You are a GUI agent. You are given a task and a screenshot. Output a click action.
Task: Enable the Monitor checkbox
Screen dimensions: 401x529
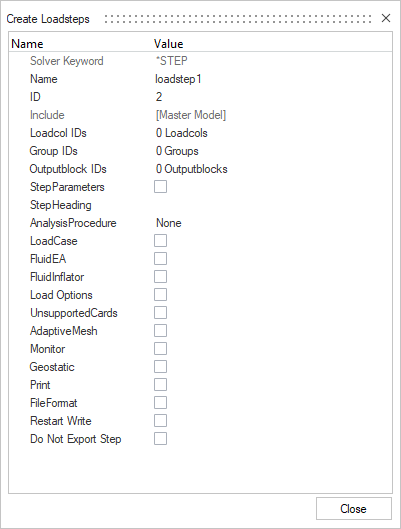160,349
